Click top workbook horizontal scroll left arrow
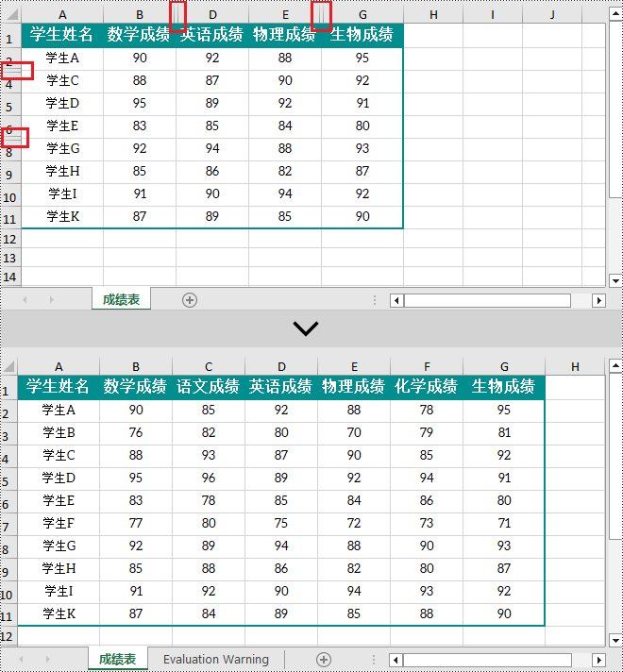Image resolution: width=623 pixels, height=672 pixels. [x=396, y=300]
